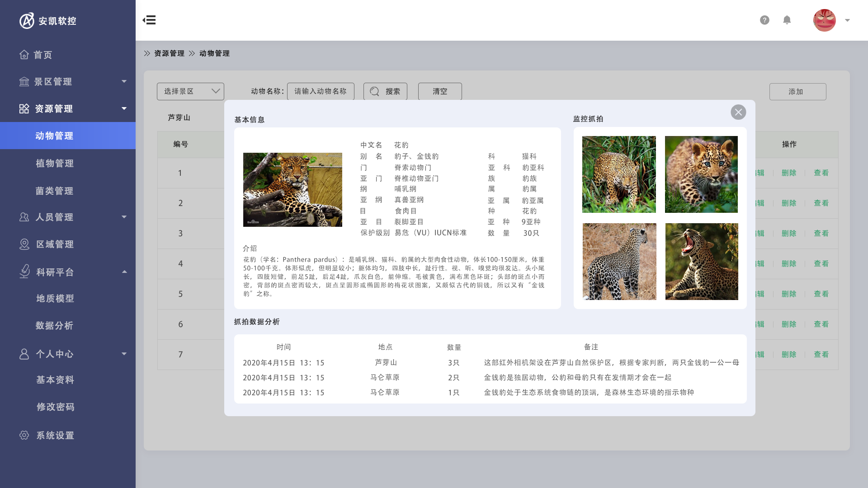868x488 pixels.
Task: Click the 区域管理 location icon
Action: 24,244
